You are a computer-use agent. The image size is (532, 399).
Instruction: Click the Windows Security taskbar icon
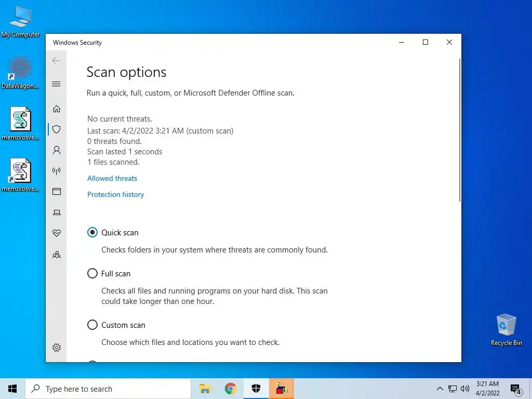coord(256,389)
